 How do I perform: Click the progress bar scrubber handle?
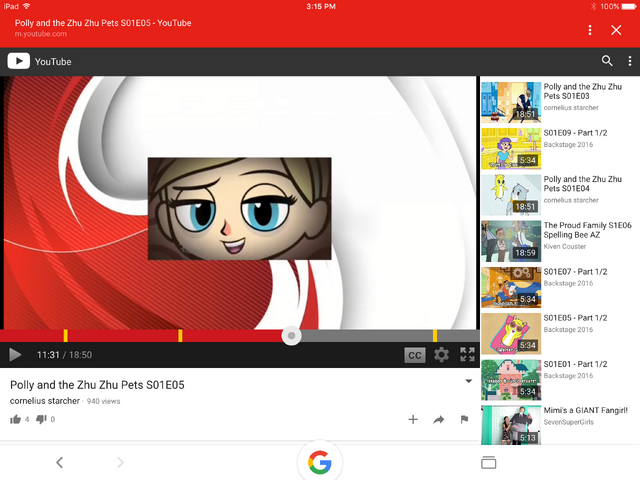tap(291, 336)
